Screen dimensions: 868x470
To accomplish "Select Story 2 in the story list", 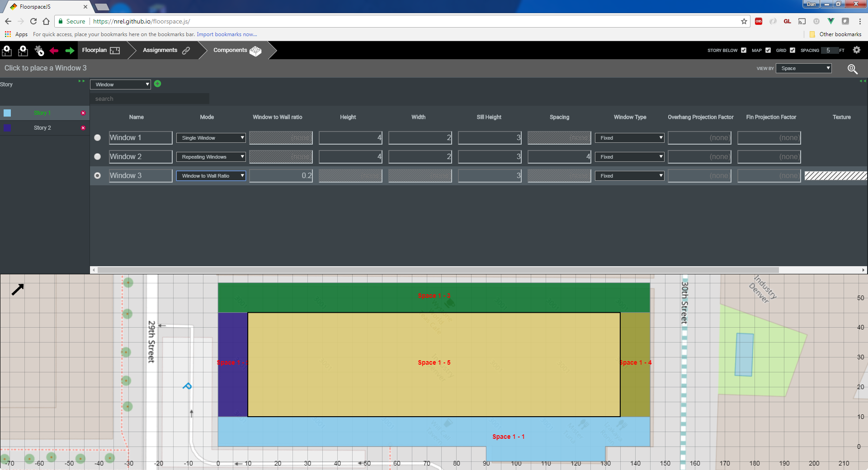I will pos(42,128).
